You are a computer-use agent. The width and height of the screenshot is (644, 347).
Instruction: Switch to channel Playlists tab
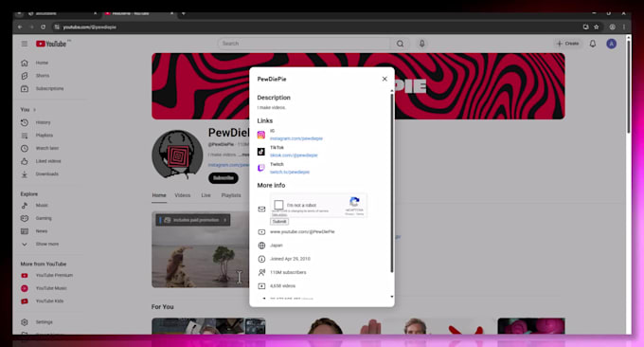coord(231,195)
